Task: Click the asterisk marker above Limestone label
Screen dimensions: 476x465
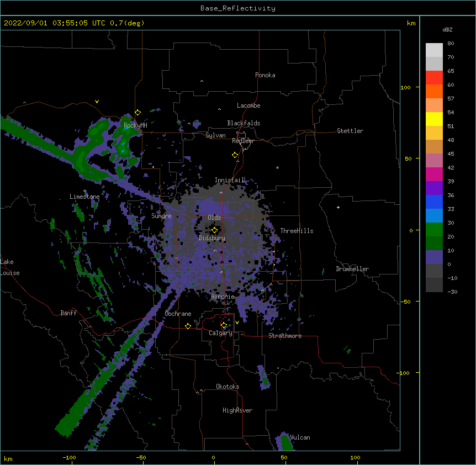Action: tap(85, 191)
